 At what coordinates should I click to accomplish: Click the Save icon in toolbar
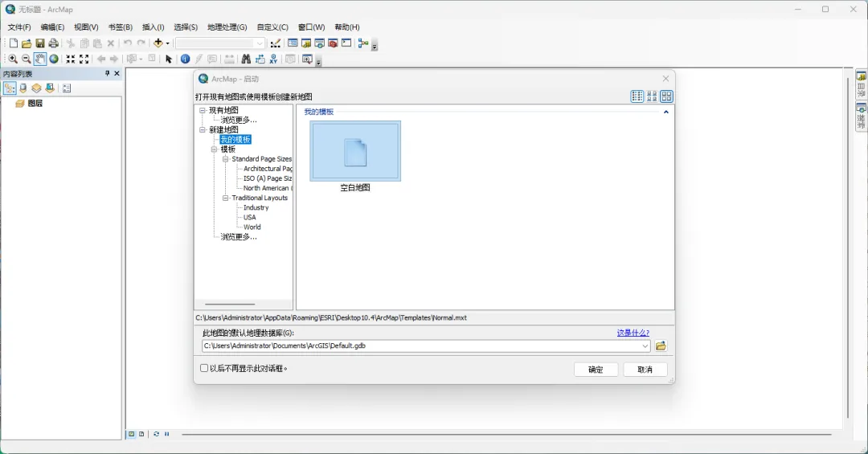click(x=40, y=43)
